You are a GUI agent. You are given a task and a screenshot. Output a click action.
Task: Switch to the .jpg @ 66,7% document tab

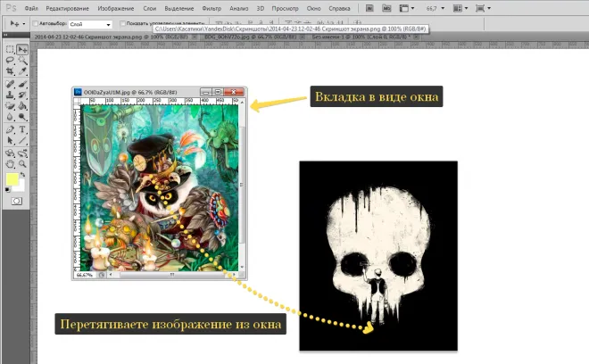pos(251,37)
